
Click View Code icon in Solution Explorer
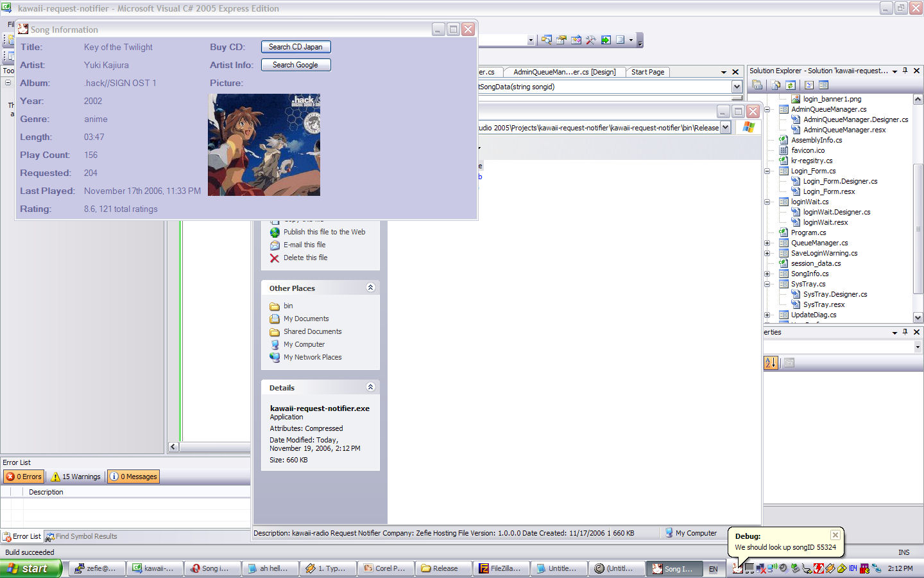click(809, 85)
